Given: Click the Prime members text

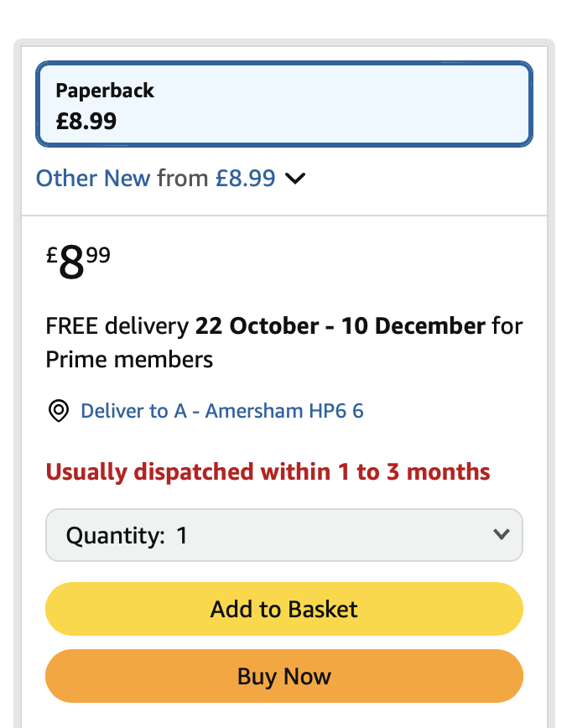Looking at the screenshot, I should (129, 360).
